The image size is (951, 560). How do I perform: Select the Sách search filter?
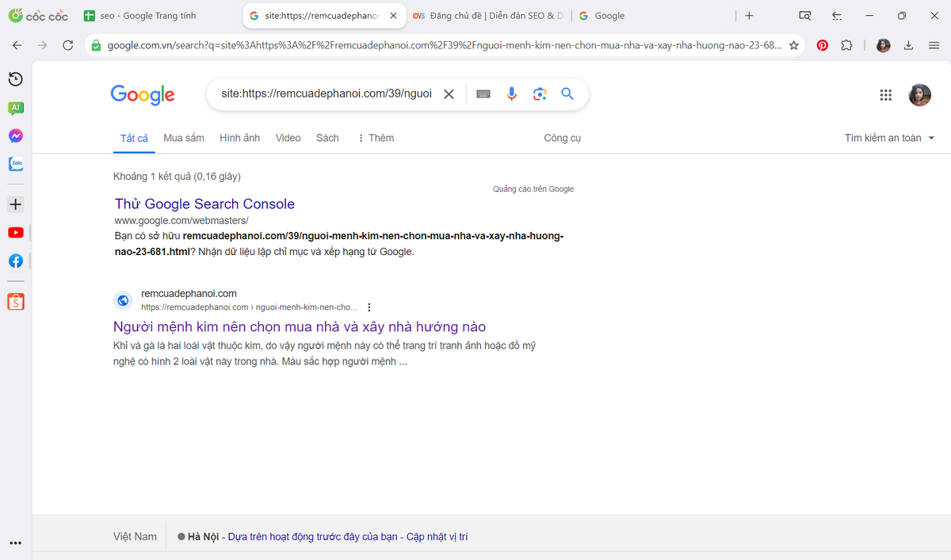pos(327,138)
